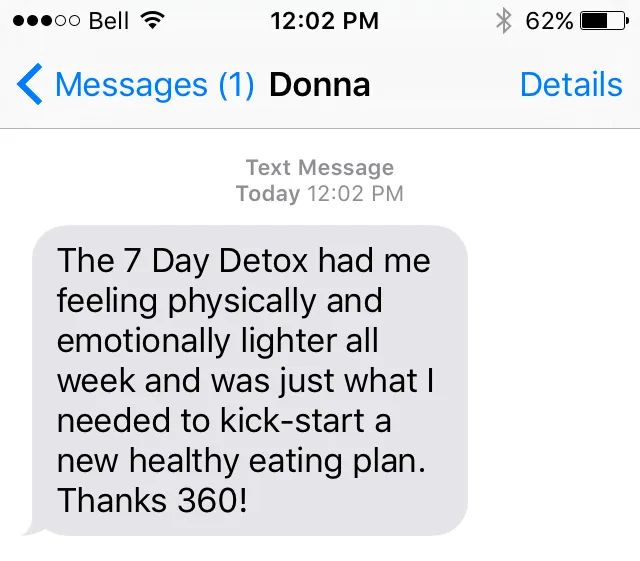Viewport: 640px width, 561px height.
Task: Tap the Today 12:02 PM timestamp
Action: click(x=320, y=194)
